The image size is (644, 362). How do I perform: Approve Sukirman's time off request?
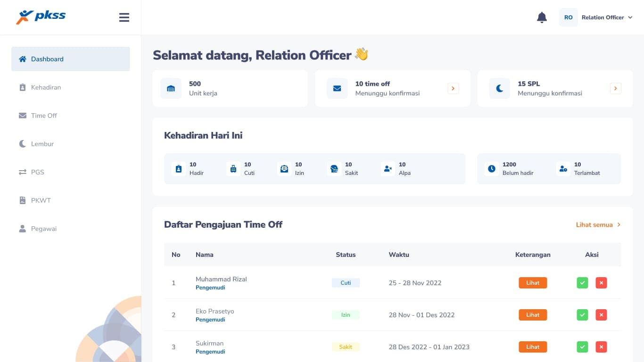(x=583, y=347)
